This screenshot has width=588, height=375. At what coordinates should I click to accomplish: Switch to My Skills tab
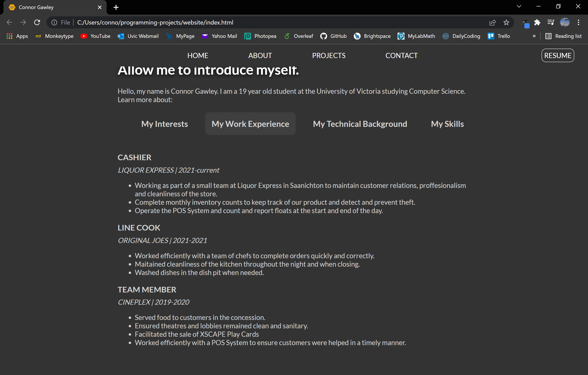pyautogui.click(x=447, y=124)
